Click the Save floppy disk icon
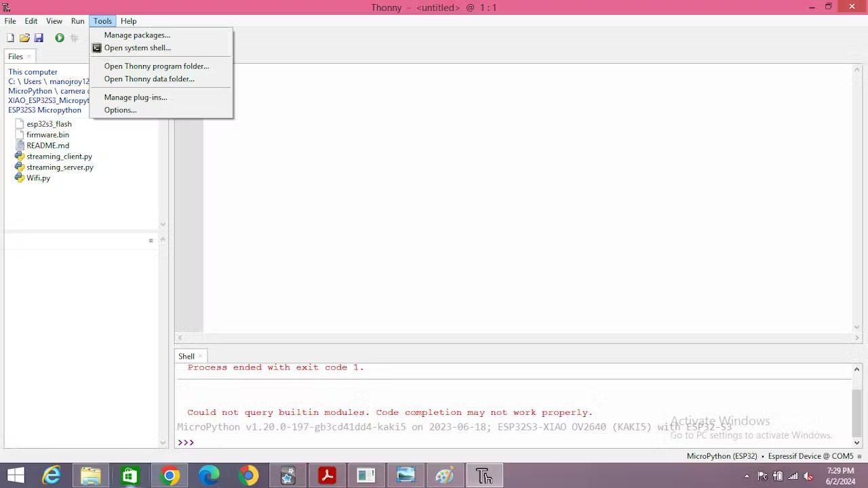This screenshot has height=488, width=868. click(39, 38)
